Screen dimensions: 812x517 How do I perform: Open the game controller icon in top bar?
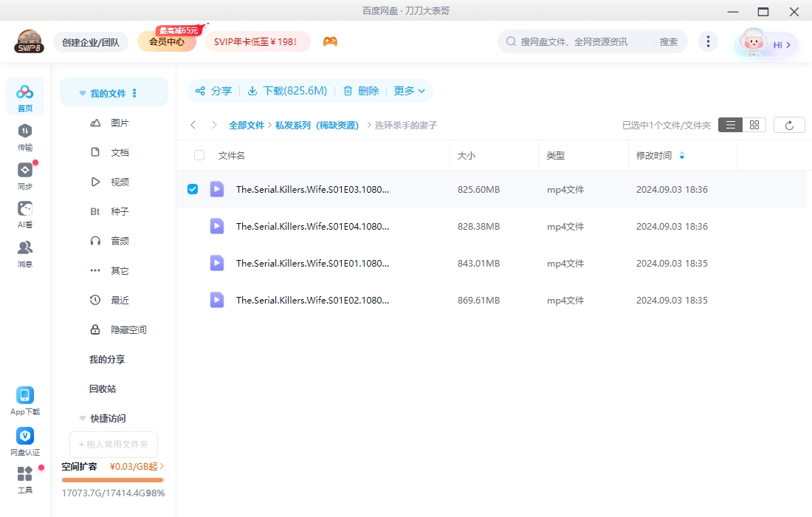click(x=330, y=41)
